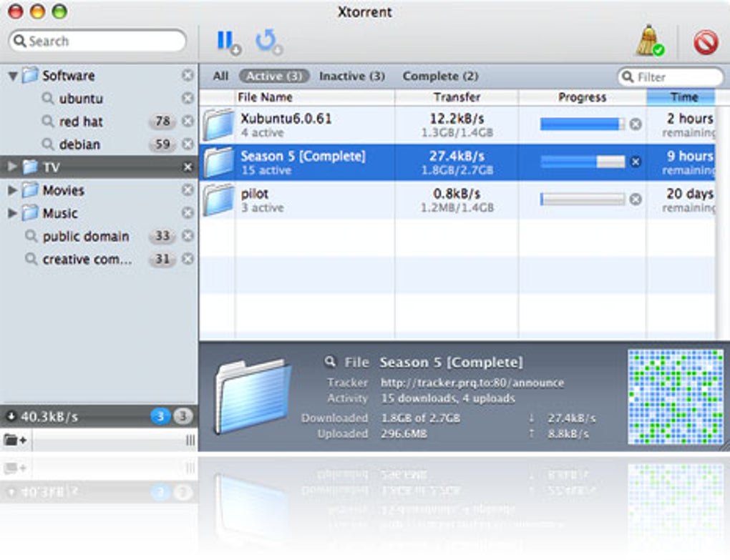Select the debian saved search
This screenshot has width=730, height=560.
(79, 144)
